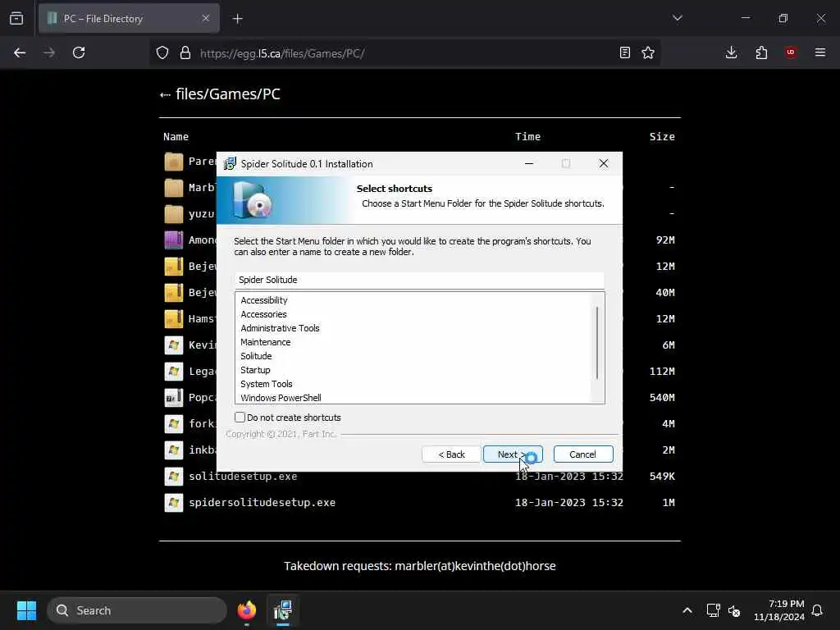
Task: Open uBlock Origin extension icon
Action: pyautogui.click(x=791, y=52)
